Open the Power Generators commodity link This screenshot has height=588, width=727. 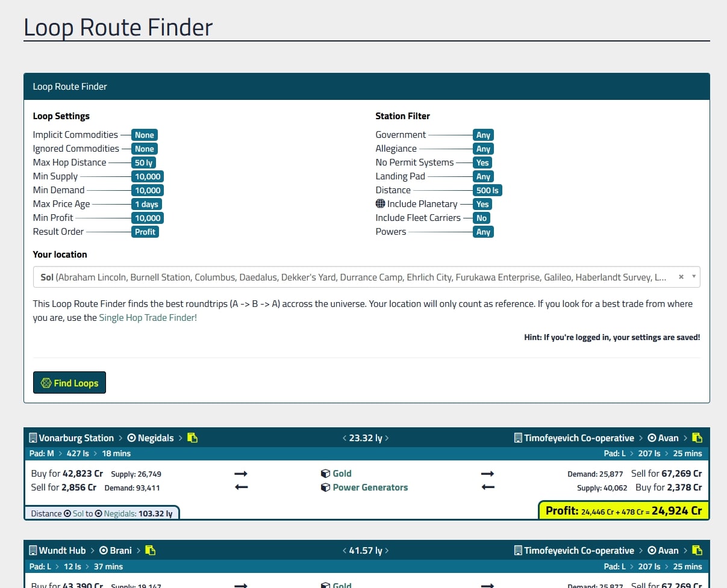pyautogui.click(x=370, y=487)
